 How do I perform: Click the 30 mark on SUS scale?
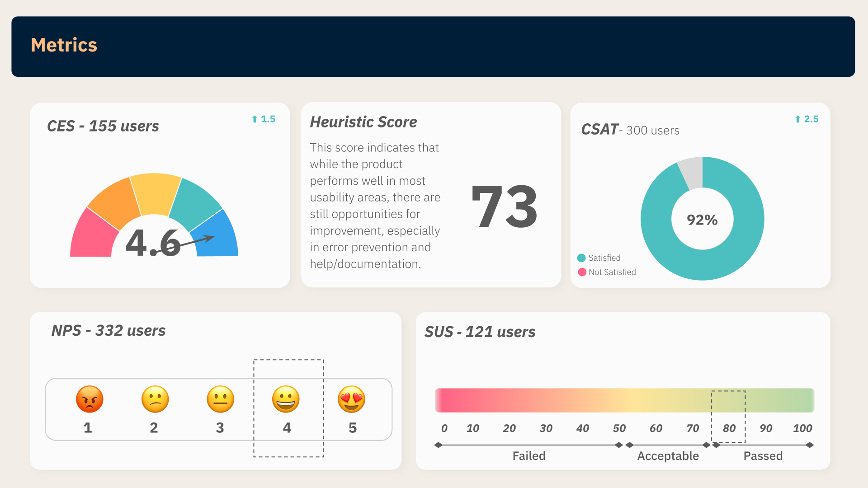[x=546, y=428]
